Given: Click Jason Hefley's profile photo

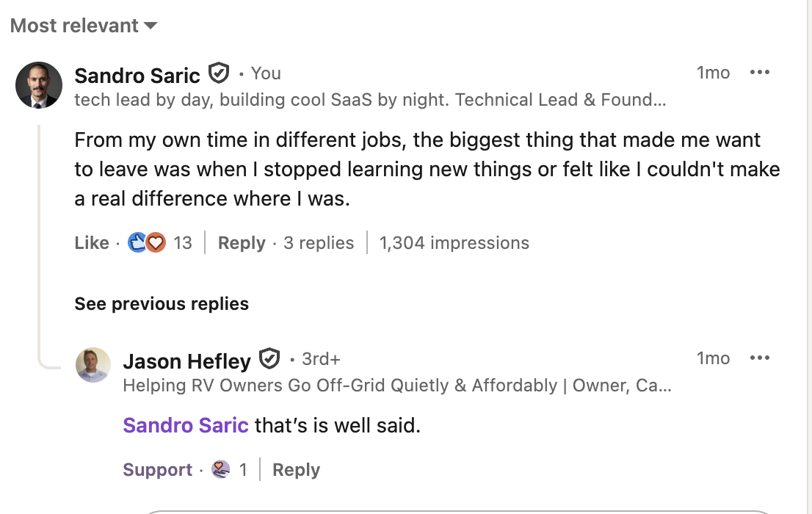Looking at the screenshot, I should click(93, 365).
